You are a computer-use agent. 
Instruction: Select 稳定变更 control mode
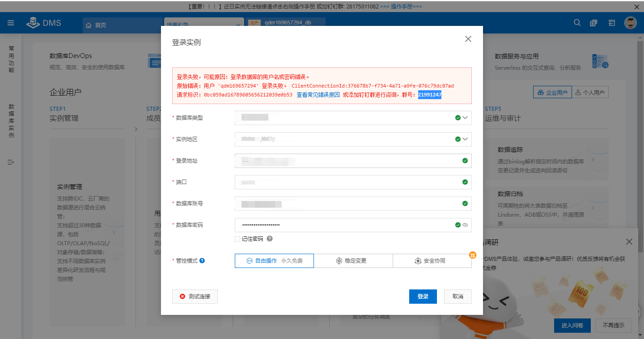tap(353, 261)
